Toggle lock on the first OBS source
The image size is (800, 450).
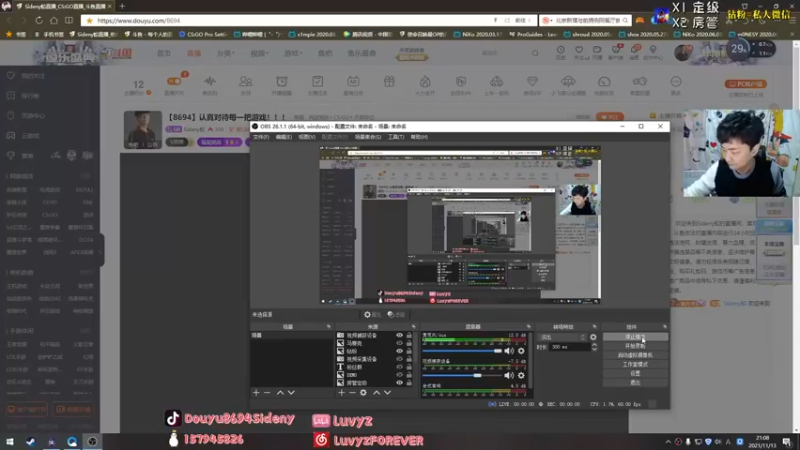[409, 336]
